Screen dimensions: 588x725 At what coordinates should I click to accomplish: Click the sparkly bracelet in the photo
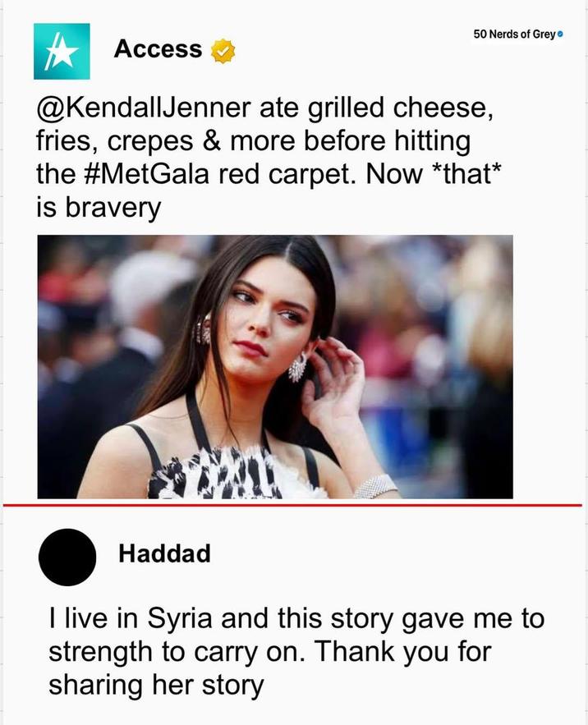(374, 486)
